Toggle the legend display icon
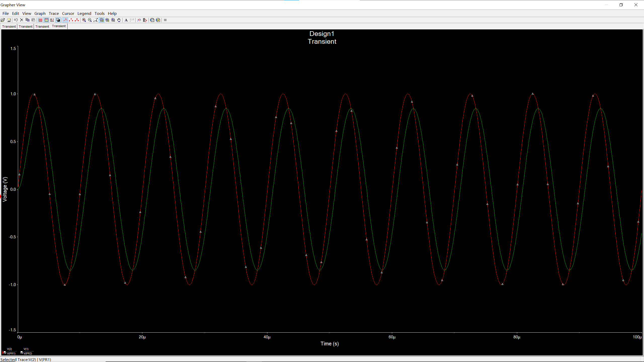 (46, 20)
